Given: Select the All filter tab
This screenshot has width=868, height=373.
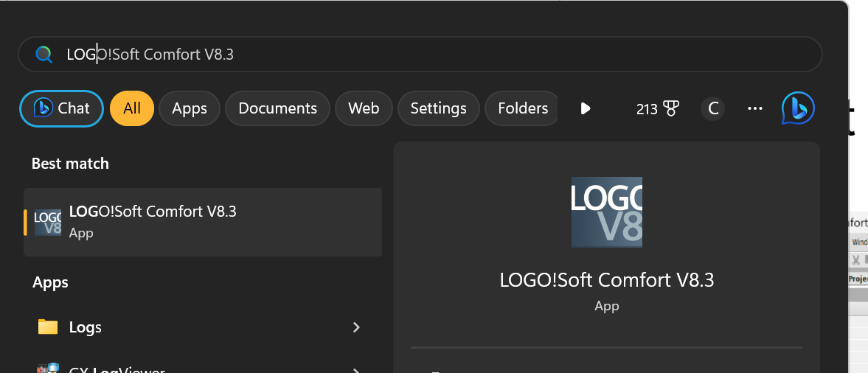Looking at the screenshot, I should point(132,108).
